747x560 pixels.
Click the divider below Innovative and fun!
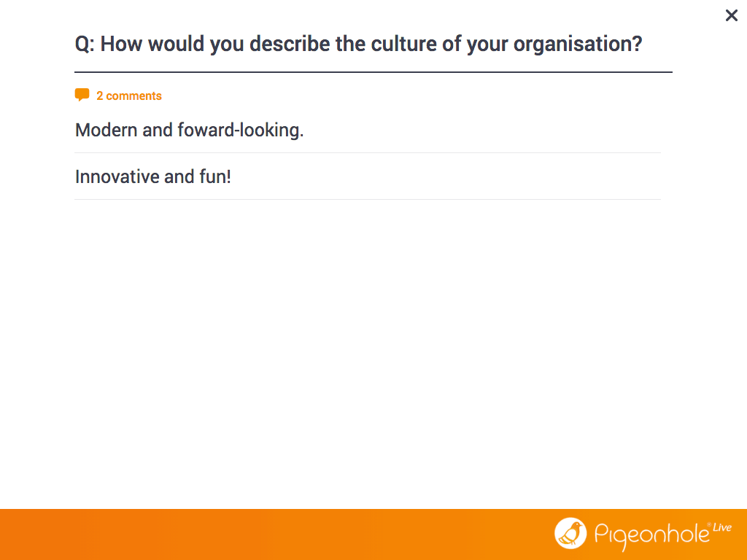coord(368,200)
